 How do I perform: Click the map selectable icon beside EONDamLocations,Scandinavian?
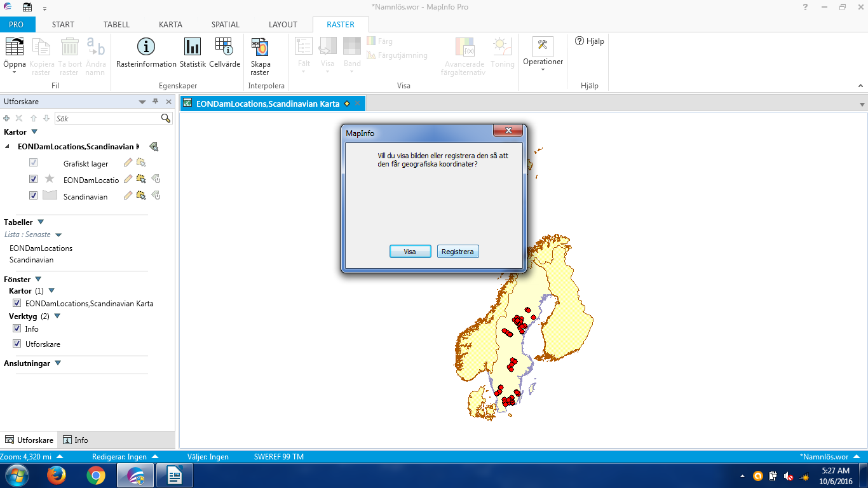coord(154,147)
